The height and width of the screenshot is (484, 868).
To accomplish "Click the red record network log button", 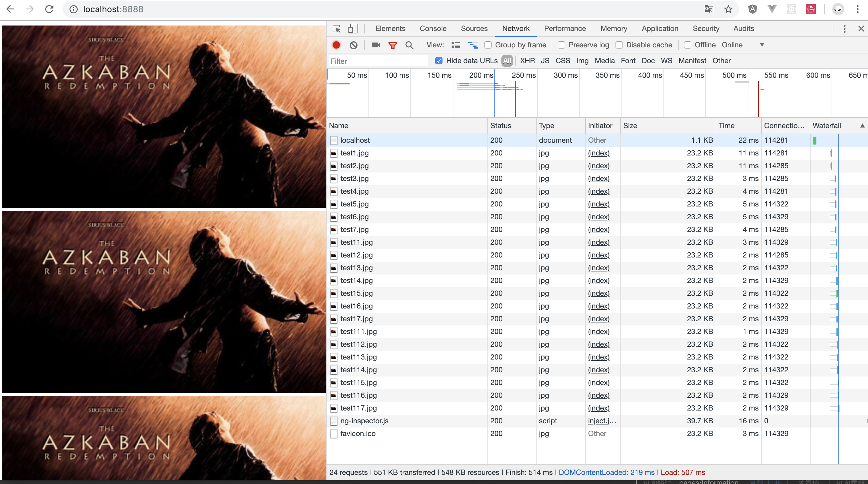I will click(336, 45).
